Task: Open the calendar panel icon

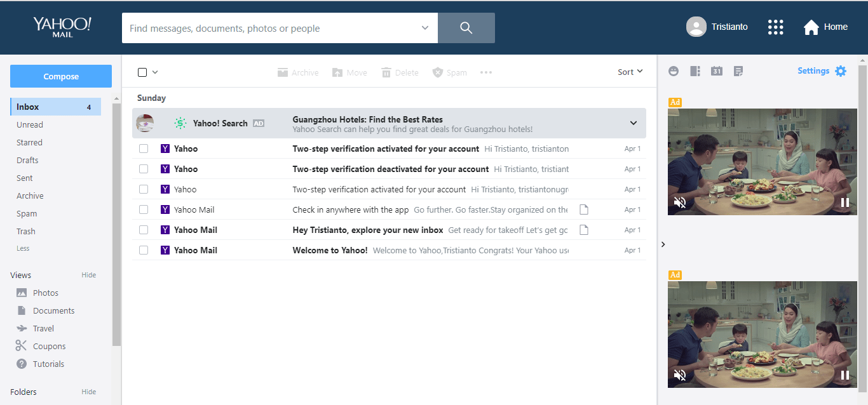Action: tap(717, 71)
